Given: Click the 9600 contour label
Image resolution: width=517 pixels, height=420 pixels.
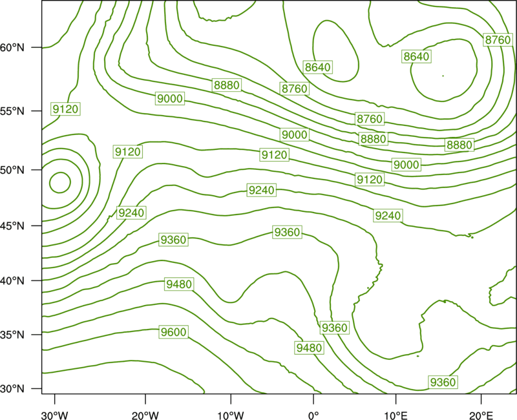Looking at the screenshot, I should [x=173, y=331].
